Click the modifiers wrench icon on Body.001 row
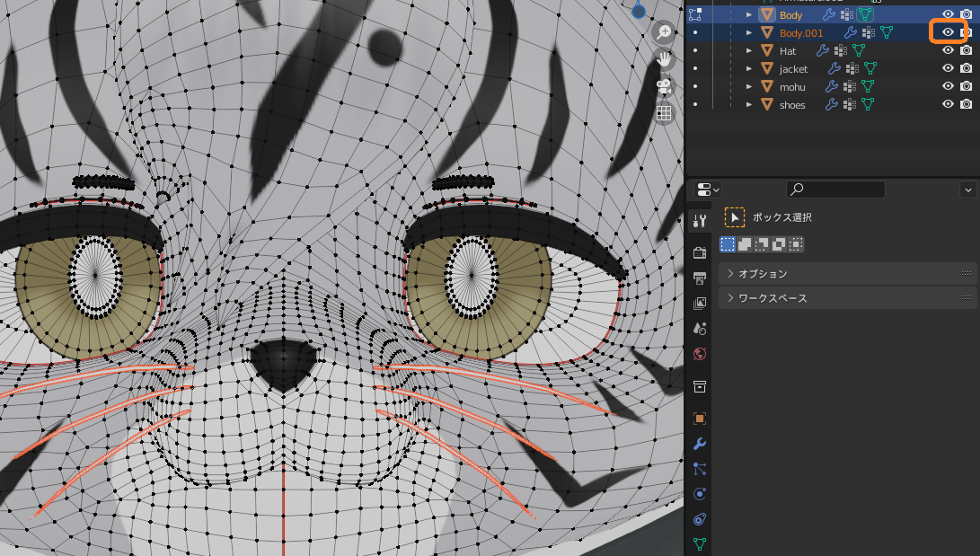The height and width of the screenshot is (556, 980). (850, 32)
